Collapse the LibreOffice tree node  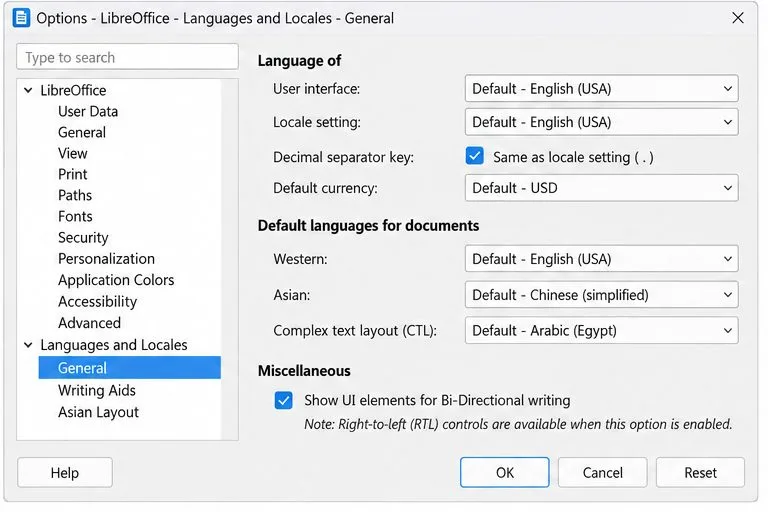tap(28, 90)
